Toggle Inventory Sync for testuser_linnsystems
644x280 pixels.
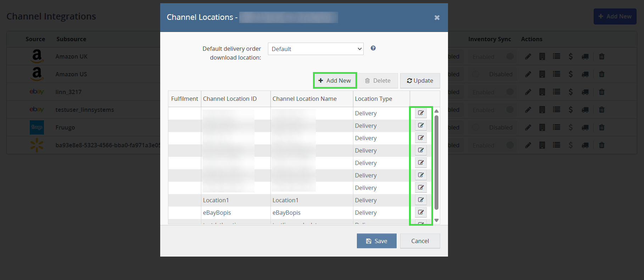(x=493, y=110)
